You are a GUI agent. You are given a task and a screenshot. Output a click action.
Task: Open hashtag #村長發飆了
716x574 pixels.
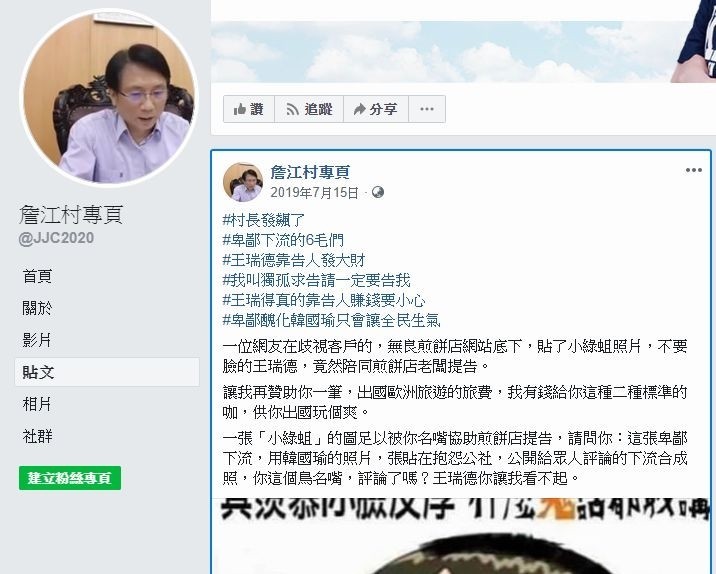click(263, 220)
